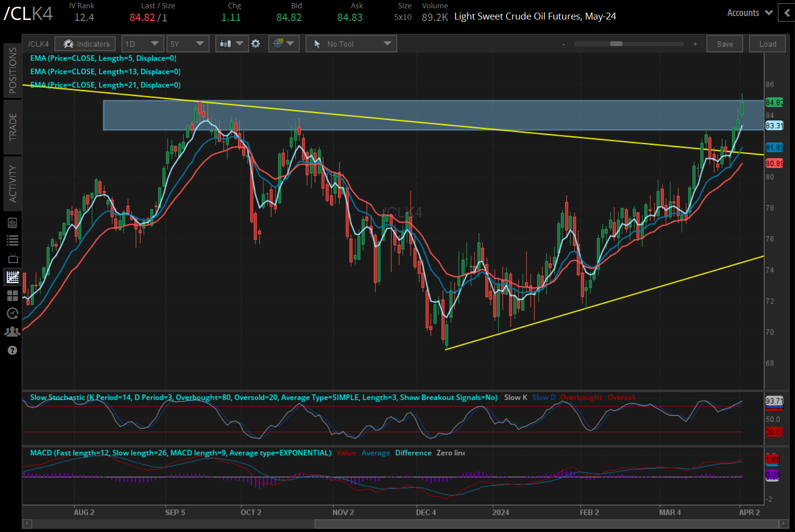
Task: Switch to the TRADE side tab
Action: 13,127
